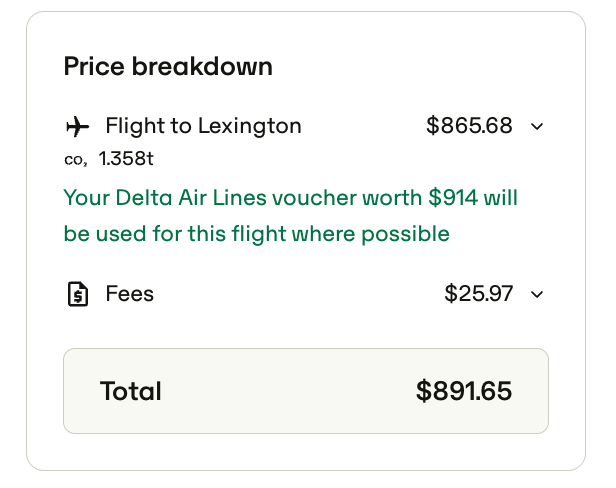
Task: Click the Total row box
Action: [x=306, y=391]
